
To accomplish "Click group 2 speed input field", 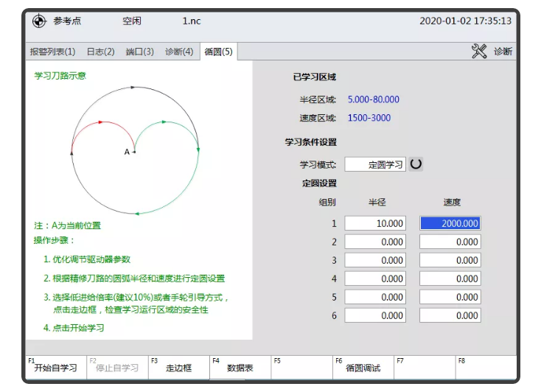I will (x=450, y=242).
